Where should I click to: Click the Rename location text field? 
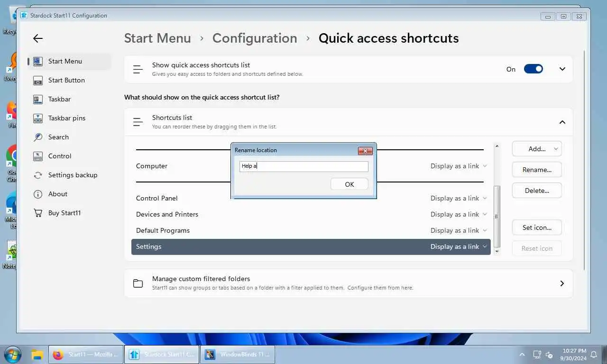pyautogui.click(x=303, y=166)
